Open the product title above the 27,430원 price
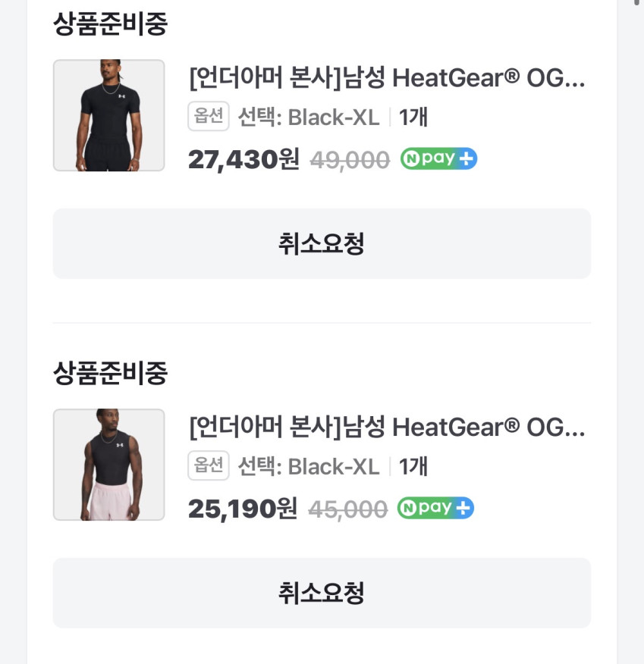The height and width of the screenshot is (664, 644). (x=387, y=77)
